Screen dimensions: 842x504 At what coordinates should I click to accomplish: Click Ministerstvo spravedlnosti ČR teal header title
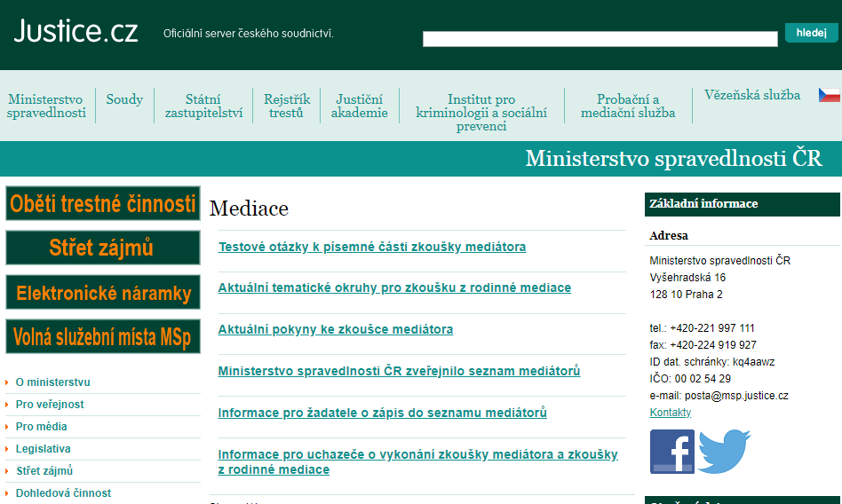coord(673,158)
